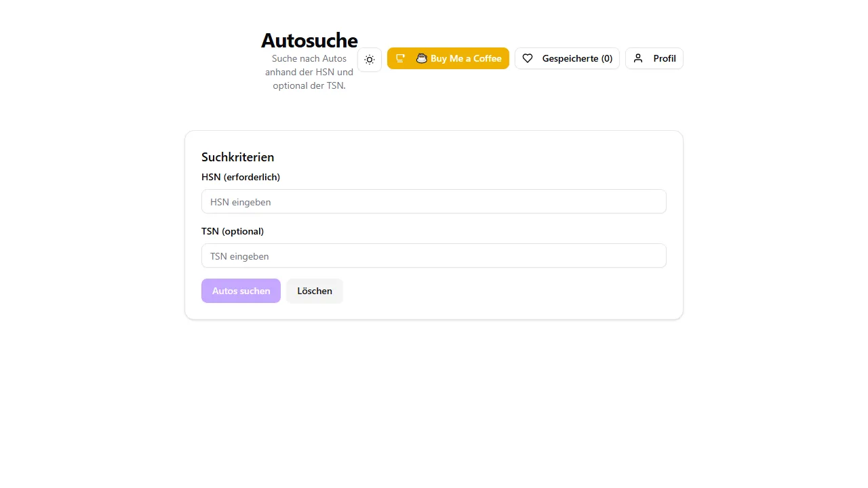
Task: Click the coffee cup icon on the yellow button
Action: (401, 58)
